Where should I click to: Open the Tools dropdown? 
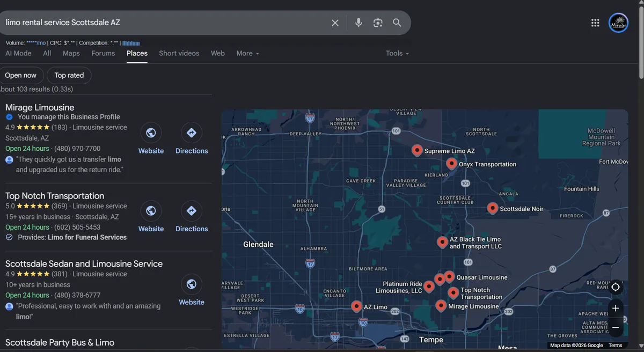click(397, 53)
